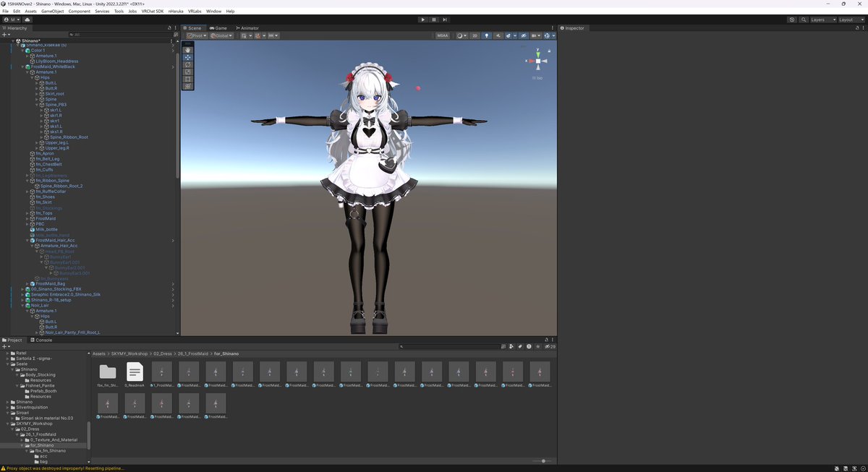Open the Component menu
This screenshot has height=472, width=868.
[80, 12]
